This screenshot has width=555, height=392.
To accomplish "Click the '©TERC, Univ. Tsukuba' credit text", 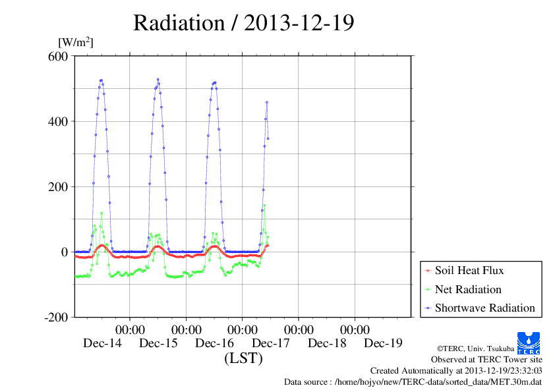I will [475, 349].
